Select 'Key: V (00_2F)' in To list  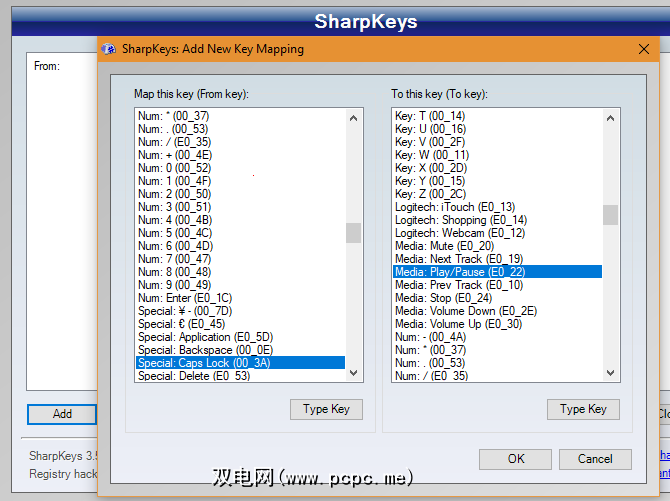point(497,142)
